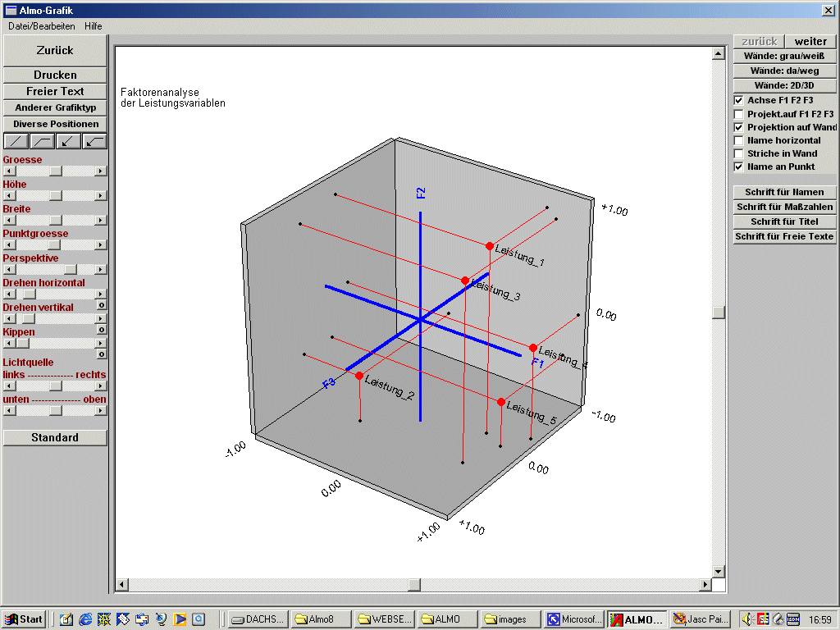The width and height of the screenshot is (840, 630).
Task: Click the chart's vertical scrollbar down arrow
Action: pos(719,571)
